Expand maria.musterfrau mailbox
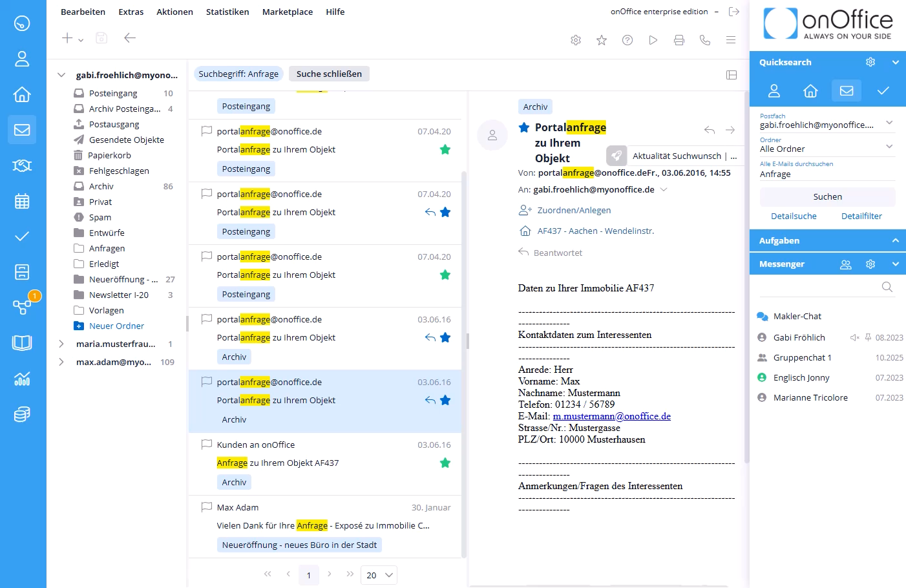Viewport: 906px width, 588px height. [61, 344]
